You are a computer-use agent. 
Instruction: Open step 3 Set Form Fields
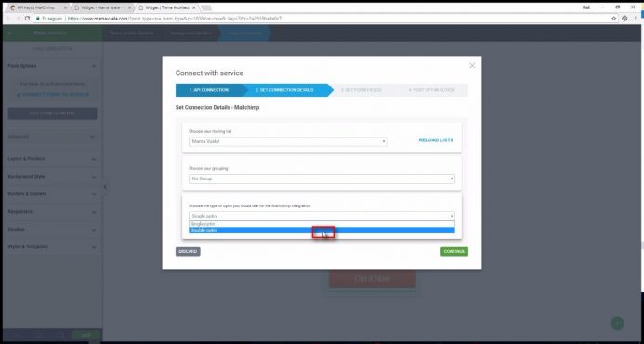(x=361, y=90)
